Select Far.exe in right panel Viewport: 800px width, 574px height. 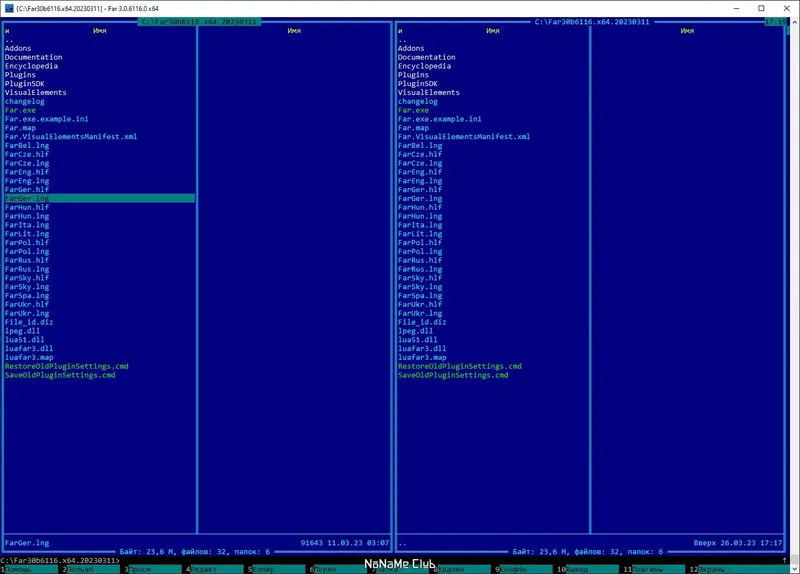click(413, 110)
